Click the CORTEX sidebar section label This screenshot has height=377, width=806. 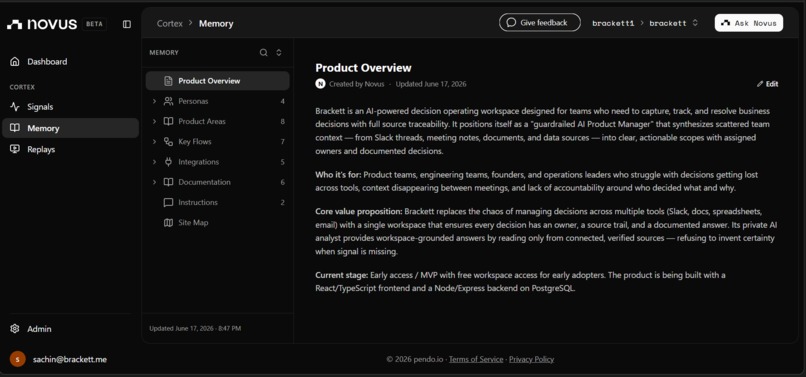click(22, 87)
